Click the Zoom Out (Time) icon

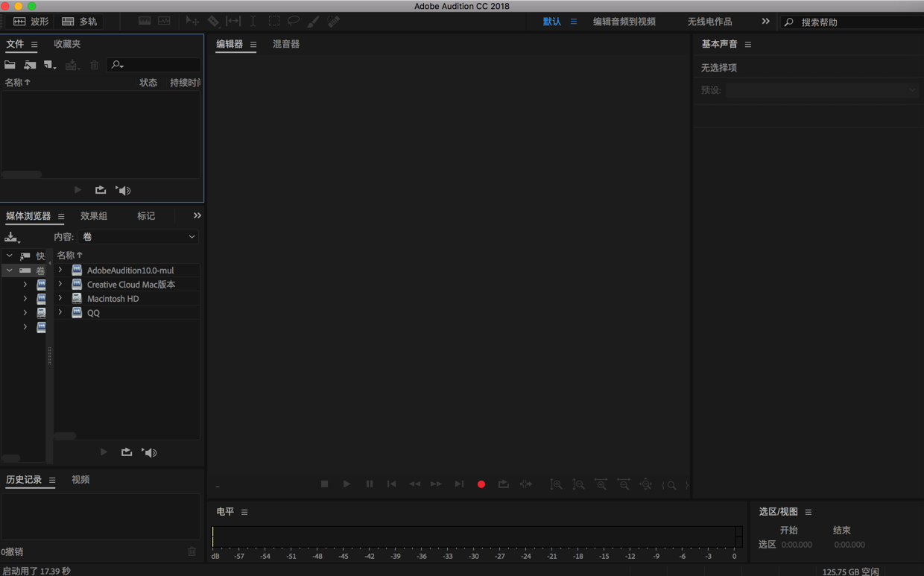623,484
